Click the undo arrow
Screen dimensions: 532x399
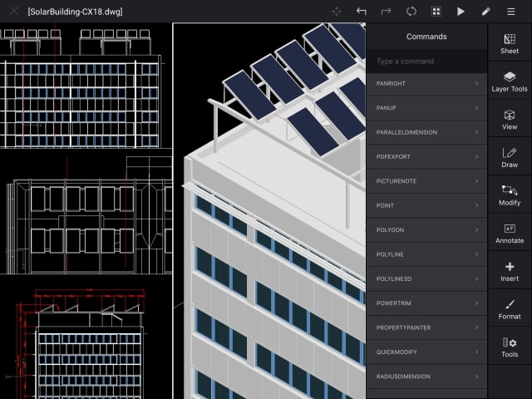tap(361, 12)
